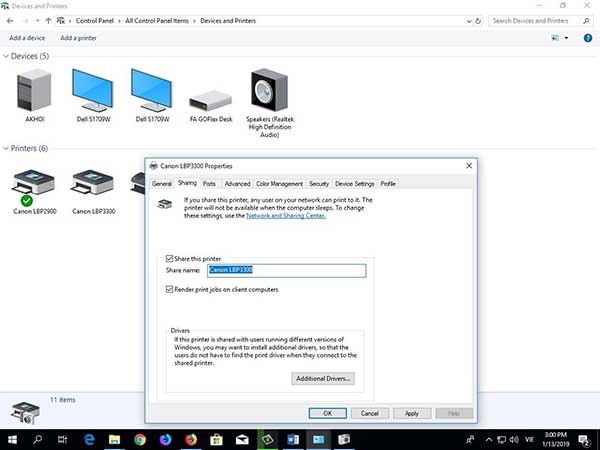Viewport: 600px width, 450px height.
Task: Open taskbar Search
Action: coord(38,440)
